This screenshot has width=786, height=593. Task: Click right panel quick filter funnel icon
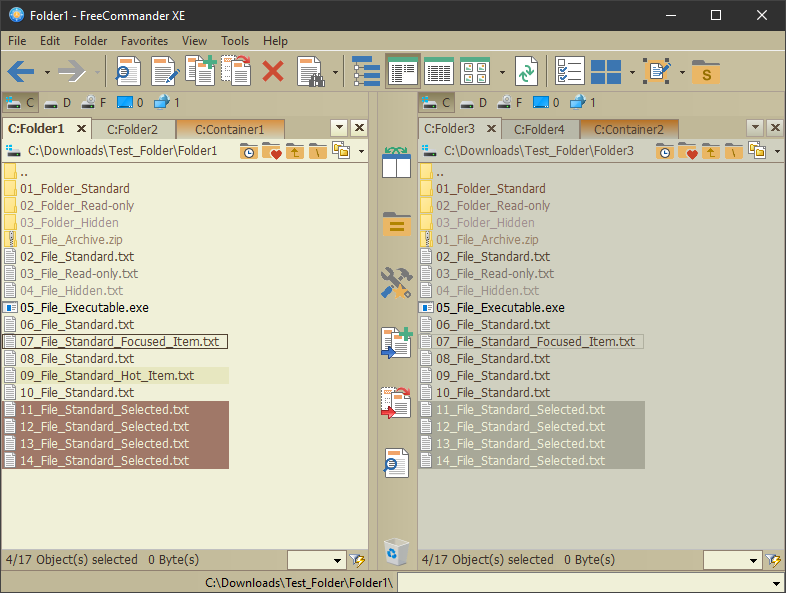point(773,560)
